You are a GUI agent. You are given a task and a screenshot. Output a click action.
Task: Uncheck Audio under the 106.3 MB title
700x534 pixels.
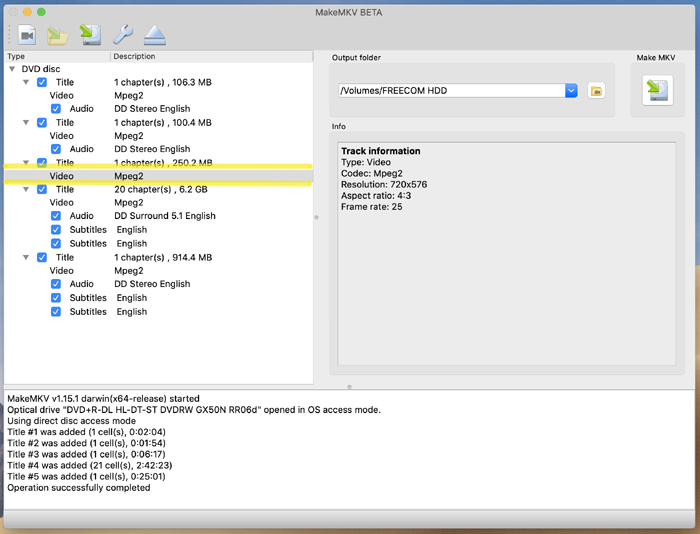point(56,108)
